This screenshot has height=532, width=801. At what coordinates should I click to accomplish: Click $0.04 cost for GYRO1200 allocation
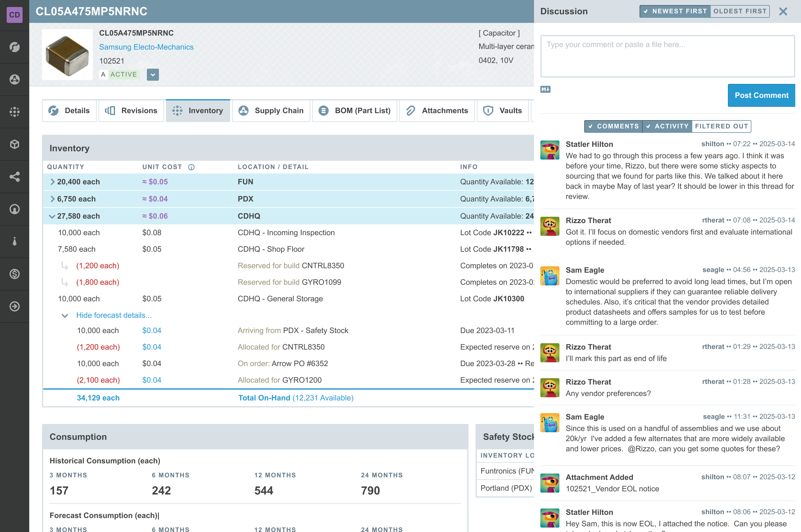click(x=152, y=380)
